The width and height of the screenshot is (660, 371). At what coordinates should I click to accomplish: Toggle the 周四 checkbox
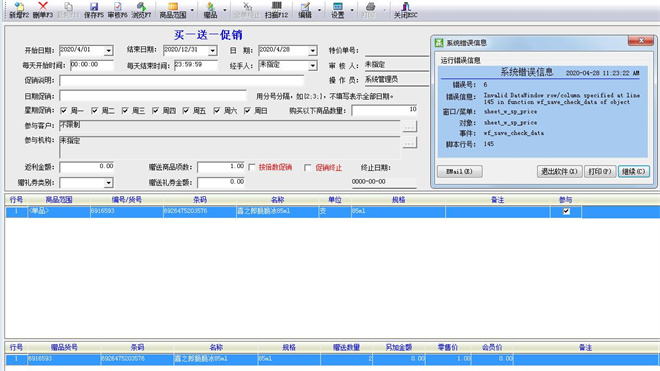155,111
